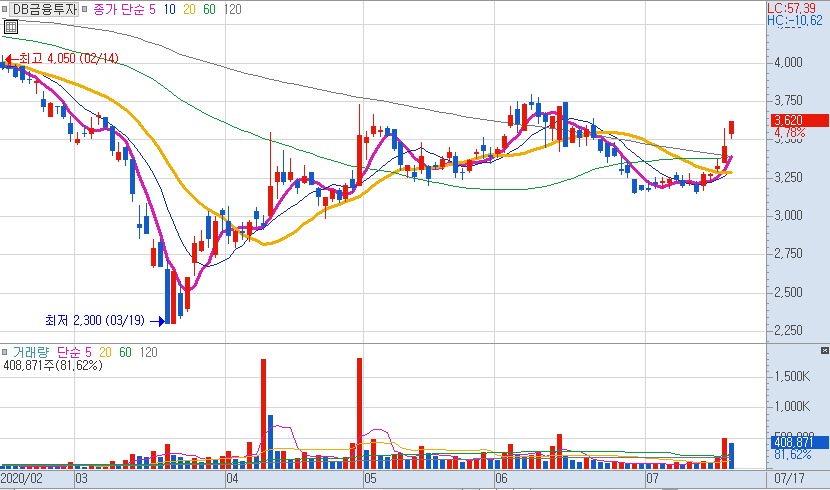
Task: Select the DB금융투자 stock name label
Action: (44, 9)
